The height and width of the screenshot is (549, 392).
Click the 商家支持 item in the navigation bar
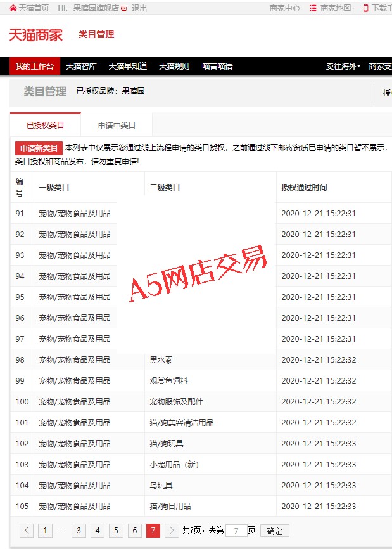(x=380, y=66)
